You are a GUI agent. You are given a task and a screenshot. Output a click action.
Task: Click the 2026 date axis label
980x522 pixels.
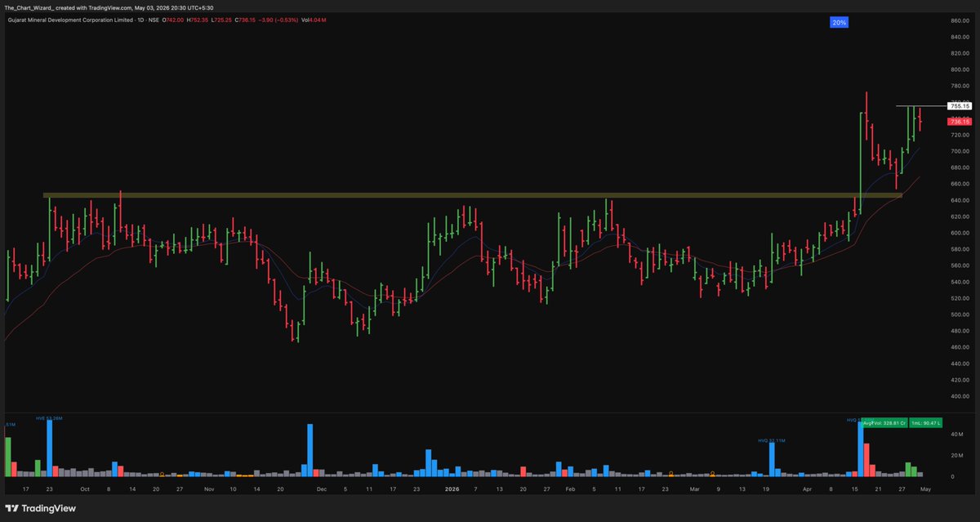(450, 489)
